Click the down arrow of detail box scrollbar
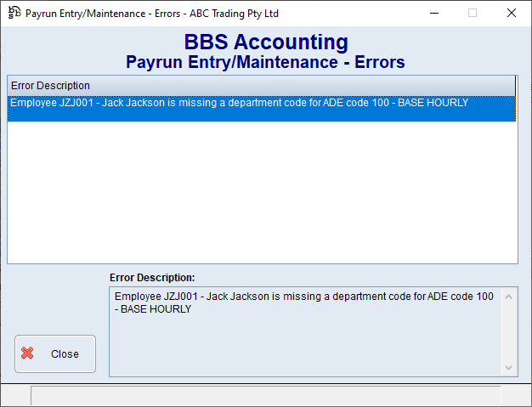The image size is (532, 407). click(510, 367)
